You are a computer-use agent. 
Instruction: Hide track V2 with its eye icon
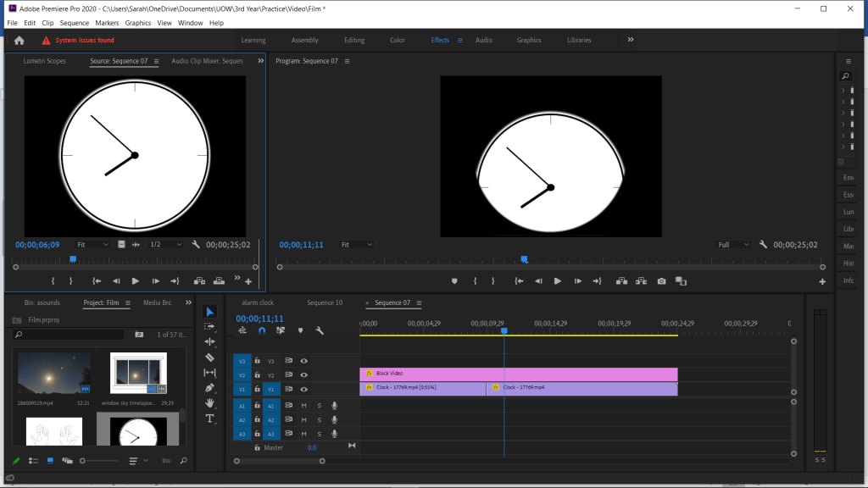click(303, 374)
